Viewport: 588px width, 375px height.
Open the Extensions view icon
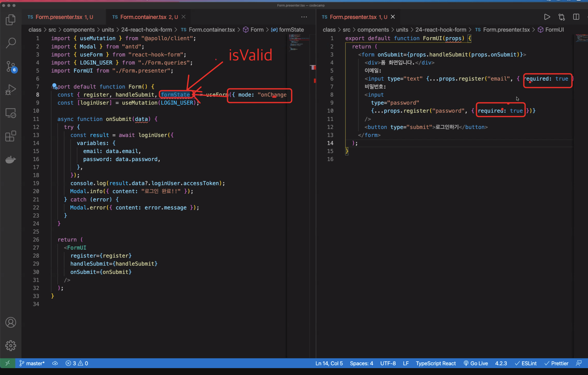[11, 136]
